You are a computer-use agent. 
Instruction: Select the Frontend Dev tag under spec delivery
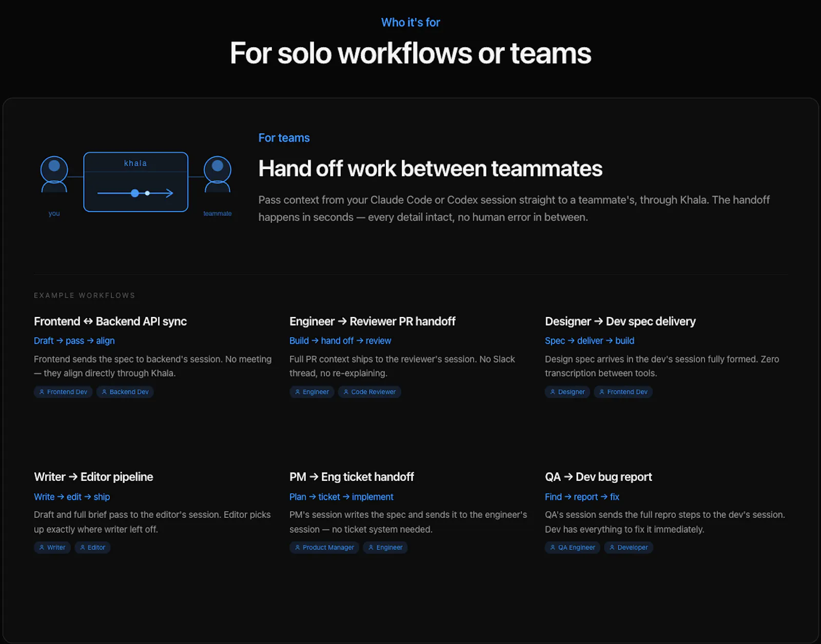tap(623, 392)
